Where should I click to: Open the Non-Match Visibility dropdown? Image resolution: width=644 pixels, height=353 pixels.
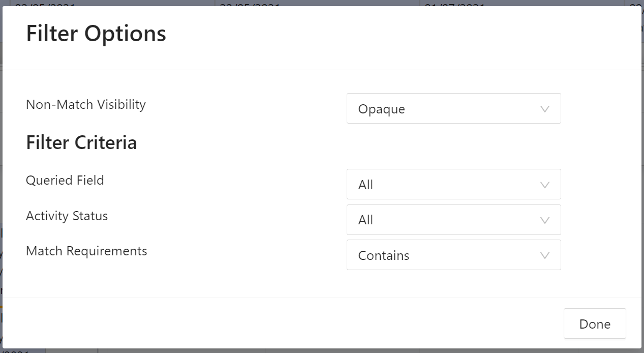tap(453, 108)
